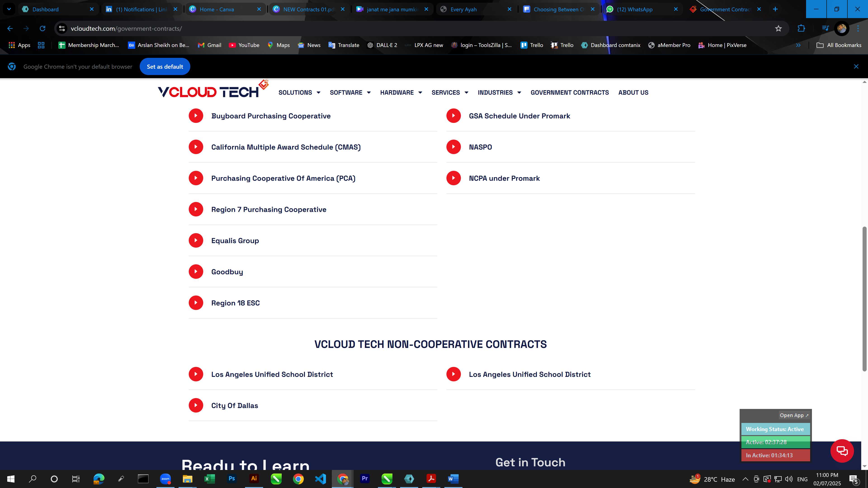Screen dimensions: 868x488
Task: Click the VCLOUD TECH logo
Action: pos(213,89)
